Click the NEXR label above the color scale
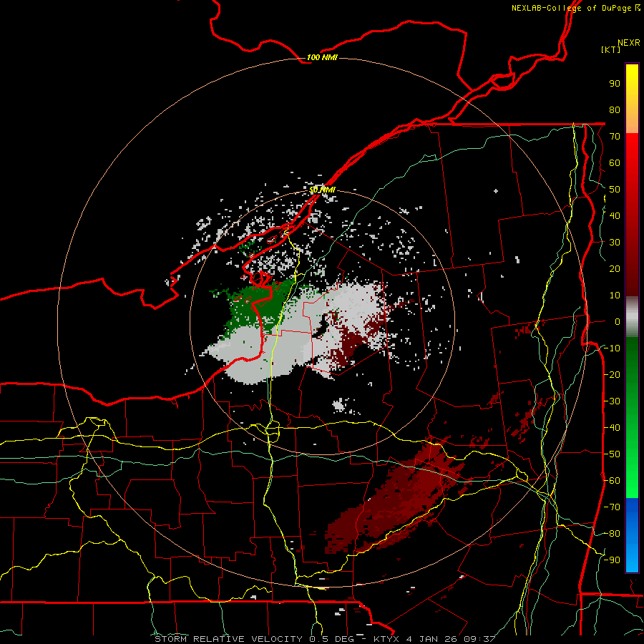 628,43
